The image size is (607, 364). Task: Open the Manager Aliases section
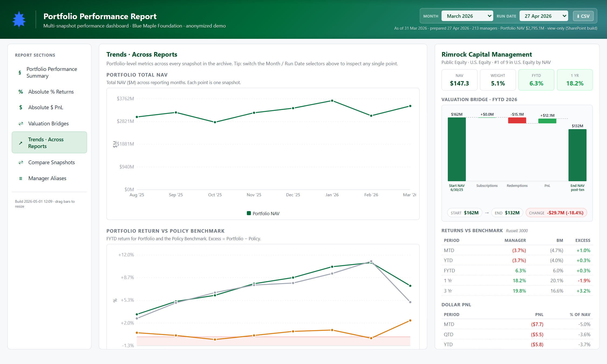point(49,178)
